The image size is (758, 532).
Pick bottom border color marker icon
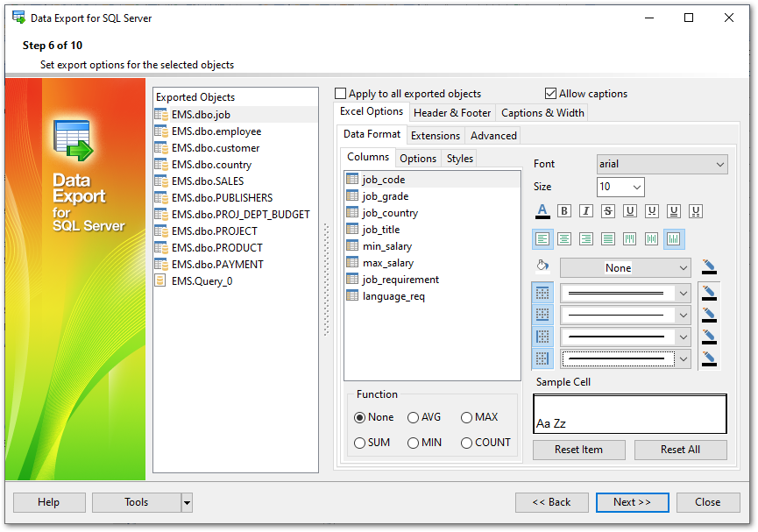point(709,315)
